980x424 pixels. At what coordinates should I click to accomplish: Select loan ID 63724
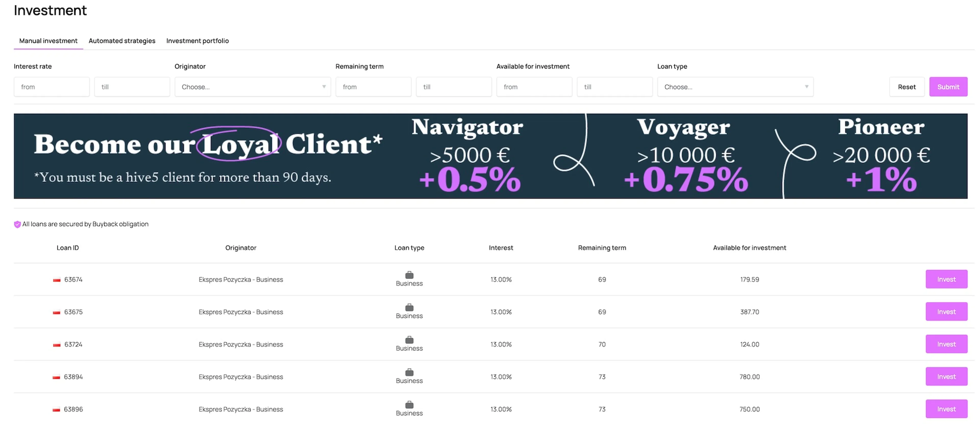tap(73, 344)
